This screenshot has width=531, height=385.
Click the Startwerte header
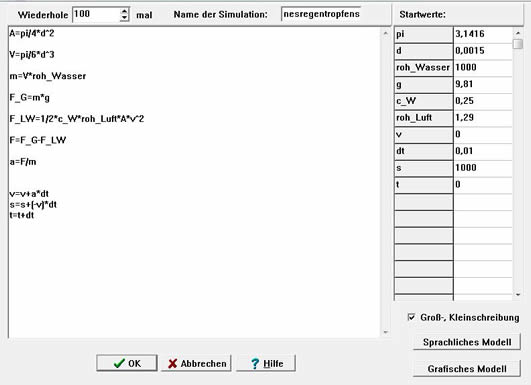(422, 15)
